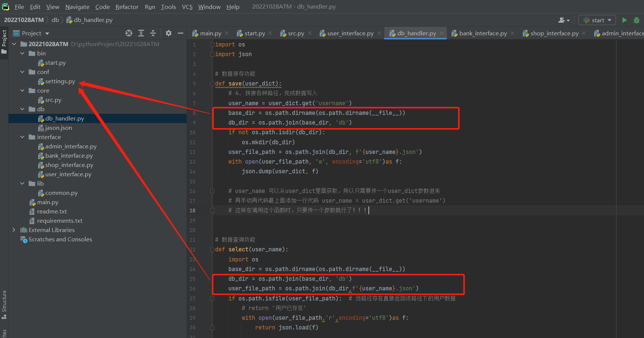Click Select Opened File locate icon
This screenshot has width=644, height=338.
[129, 33]
